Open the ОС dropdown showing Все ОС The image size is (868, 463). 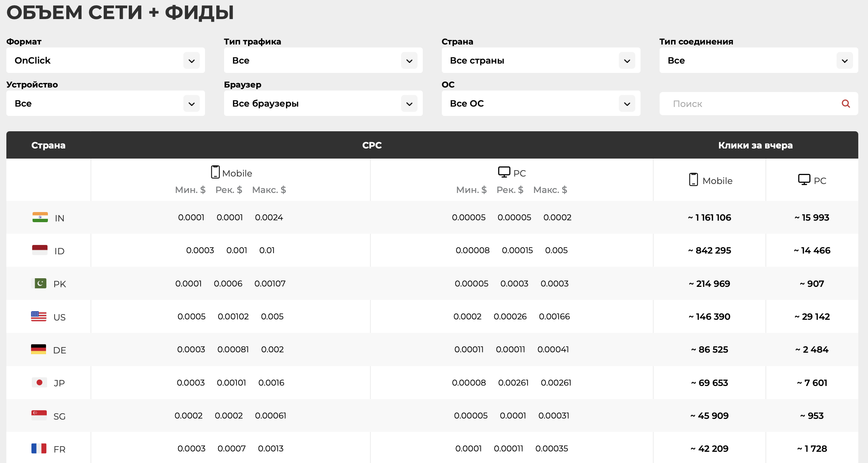(x=541, y=103)
